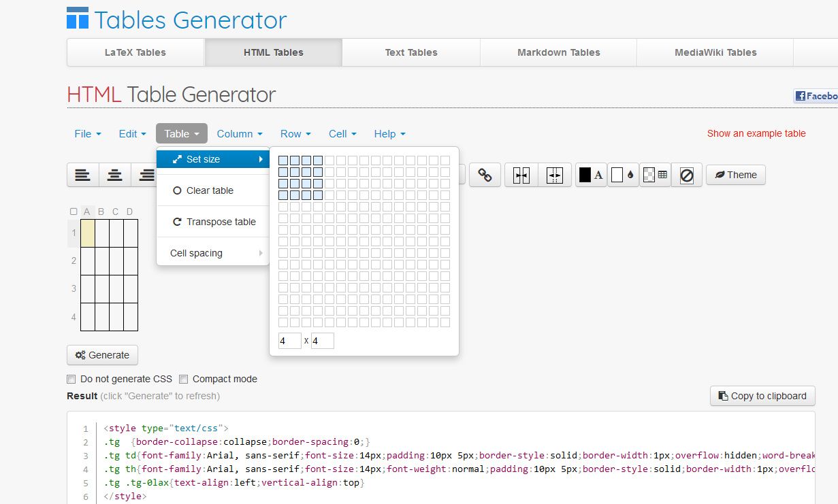
Task: Click the code line starting '.tg .tg-0lax'
Action: [x=234, y=483]
